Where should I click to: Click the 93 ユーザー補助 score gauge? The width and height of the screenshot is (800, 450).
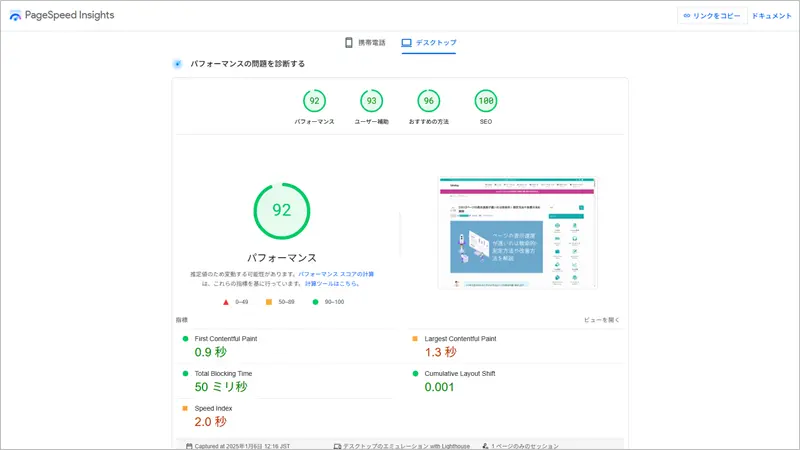372,101
